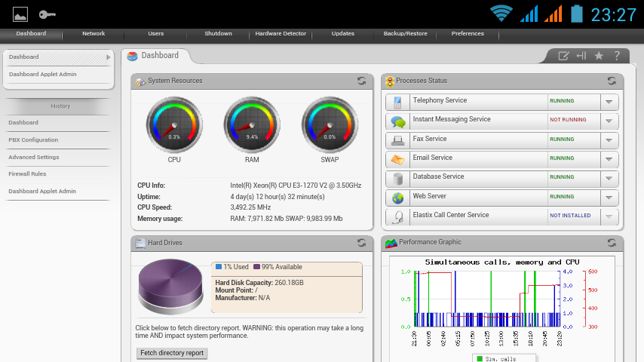Open the Updates menu

point(343,34)
